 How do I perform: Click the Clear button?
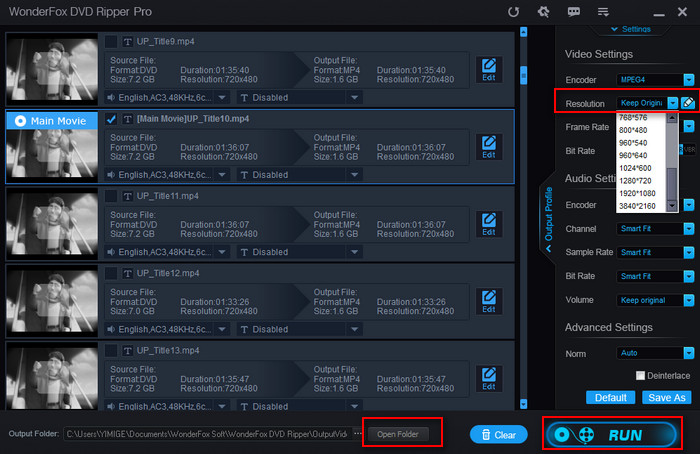click(499, 434)
